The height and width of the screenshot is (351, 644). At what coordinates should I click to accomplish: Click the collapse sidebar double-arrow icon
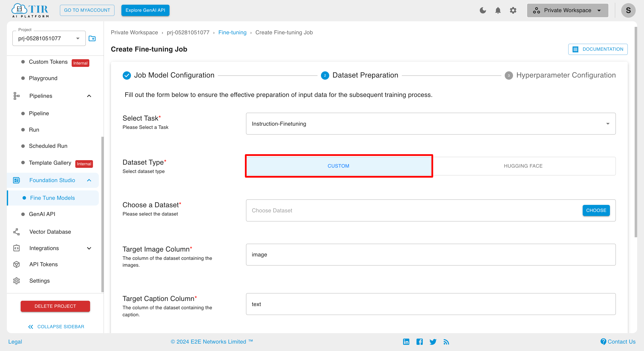click(30, 327)
